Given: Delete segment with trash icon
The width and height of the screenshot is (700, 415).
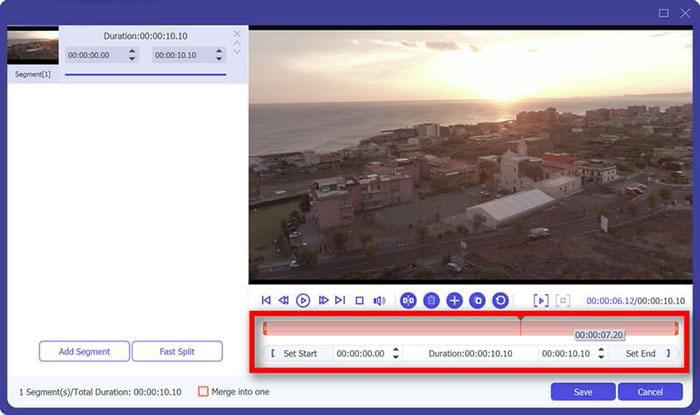Looking at the screenshot, I should [431, 300].
